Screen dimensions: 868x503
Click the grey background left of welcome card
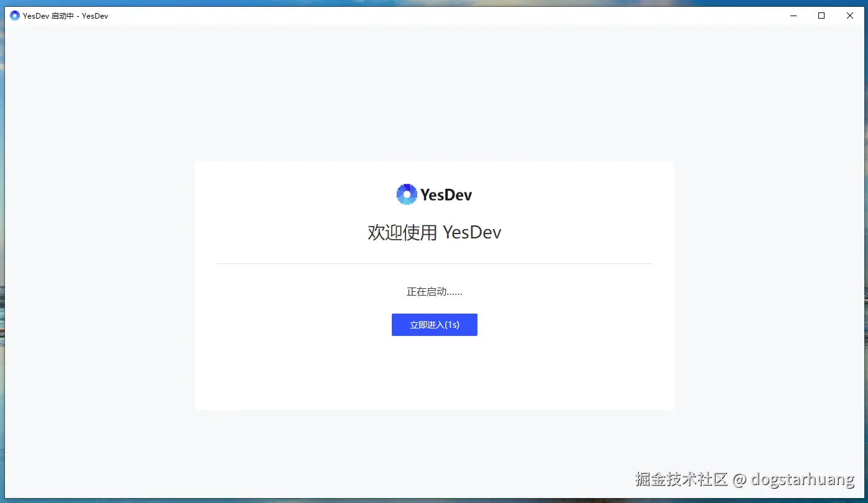click(x=99, y=286)
